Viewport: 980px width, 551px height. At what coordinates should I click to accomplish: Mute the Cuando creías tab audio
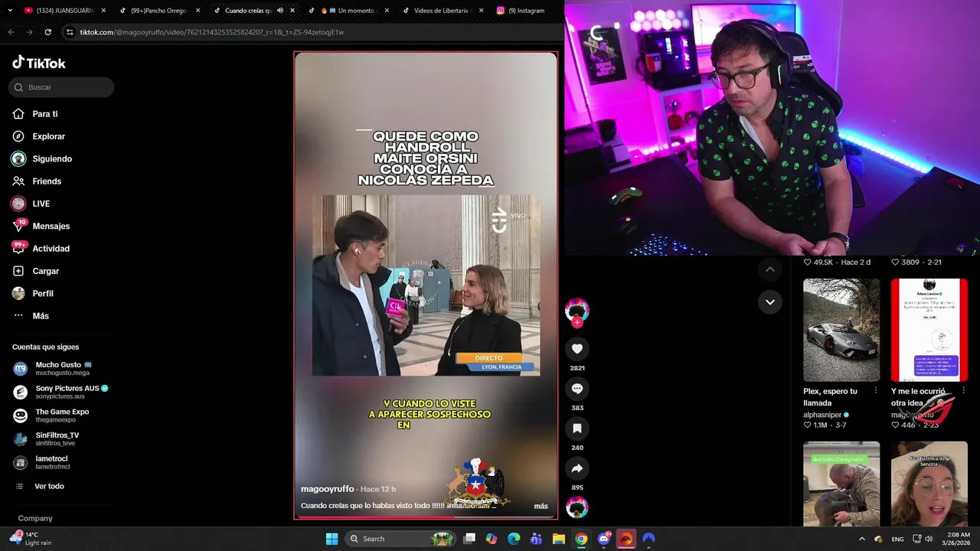tap(279, 11)
